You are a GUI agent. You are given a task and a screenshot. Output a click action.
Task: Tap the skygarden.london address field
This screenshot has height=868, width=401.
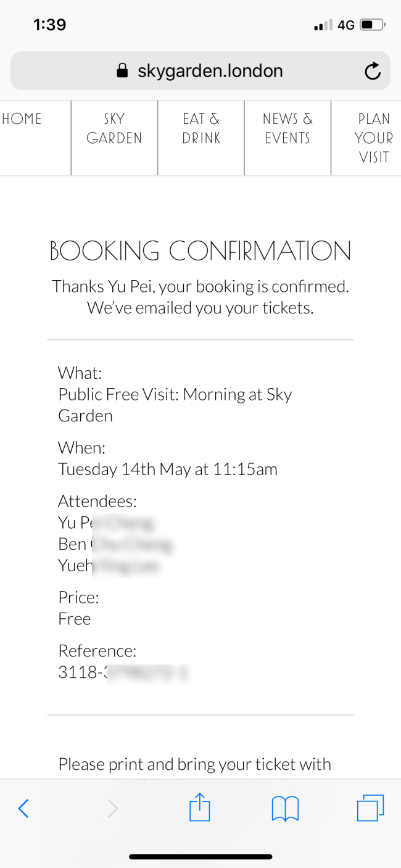[x=200, y=71]
